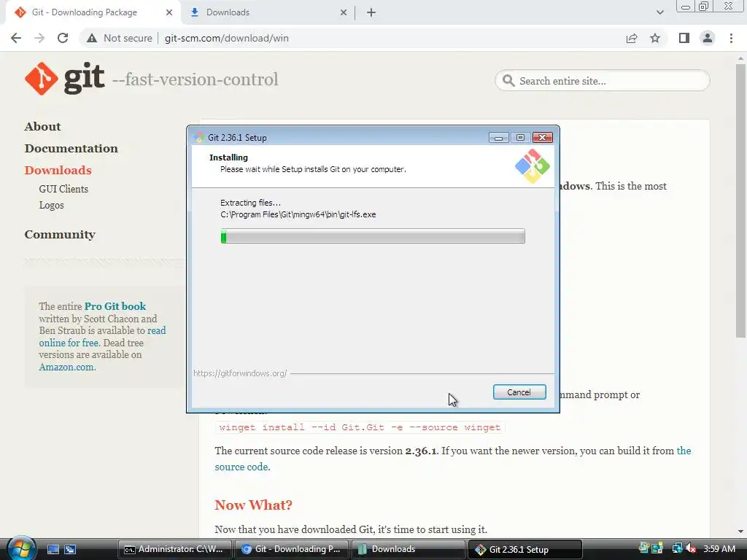The image size is (747, 560).
Task: Open GUI Clients sub-link
Action: click(63, 189)
